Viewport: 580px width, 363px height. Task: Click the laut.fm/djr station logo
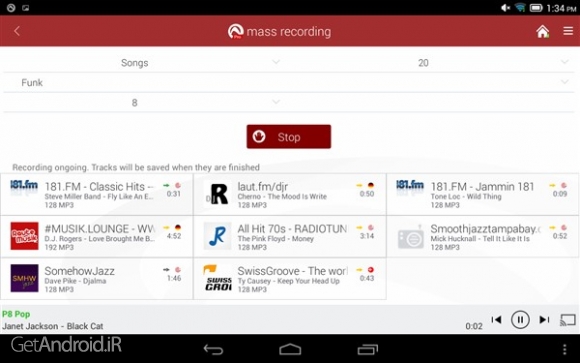point(217,194)
